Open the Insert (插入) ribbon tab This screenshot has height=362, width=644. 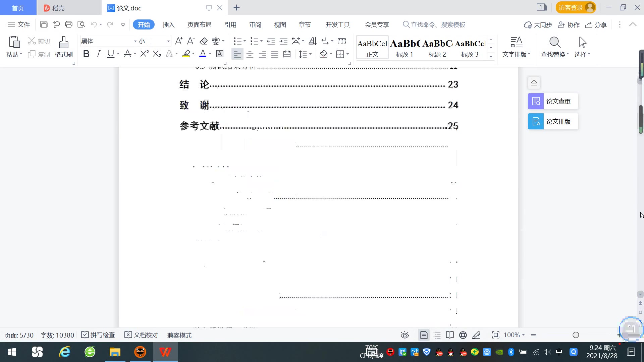(x=168, y=24)
